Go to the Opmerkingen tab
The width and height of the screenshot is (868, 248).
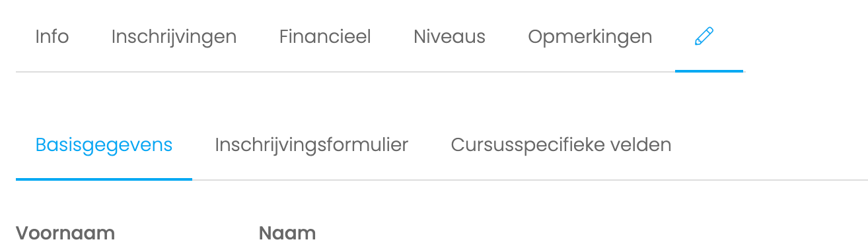590,37
